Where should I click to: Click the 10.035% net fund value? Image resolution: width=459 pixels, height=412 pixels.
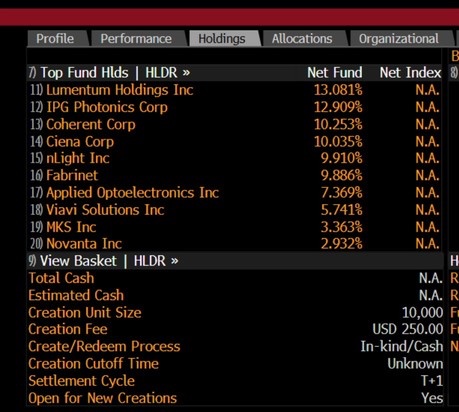pos(338,142)
